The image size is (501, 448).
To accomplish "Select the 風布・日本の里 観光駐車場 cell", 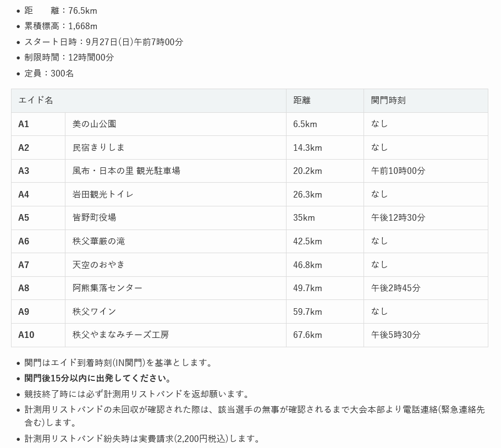I will (x=126, y=171).
